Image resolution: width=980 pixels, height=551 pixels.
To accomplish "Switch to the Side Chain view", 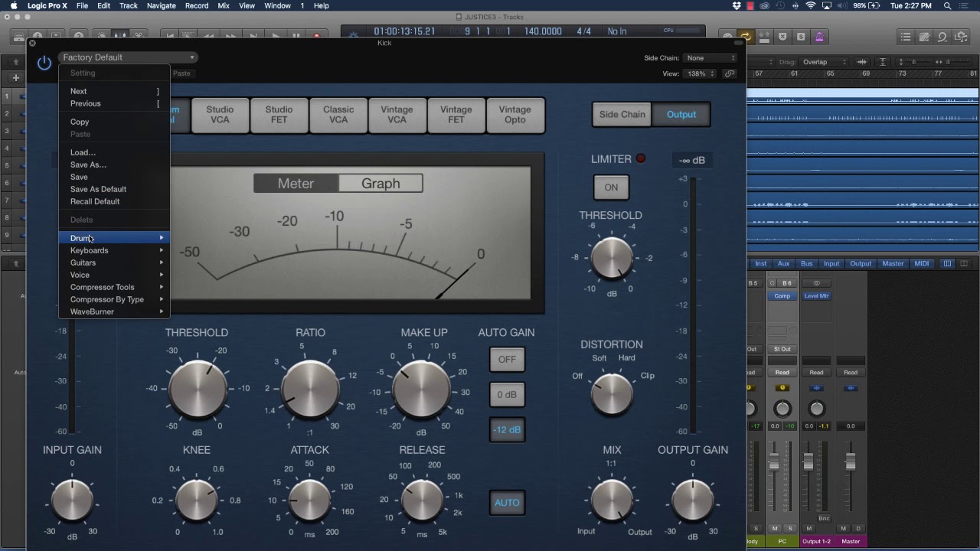I will 622,115.
